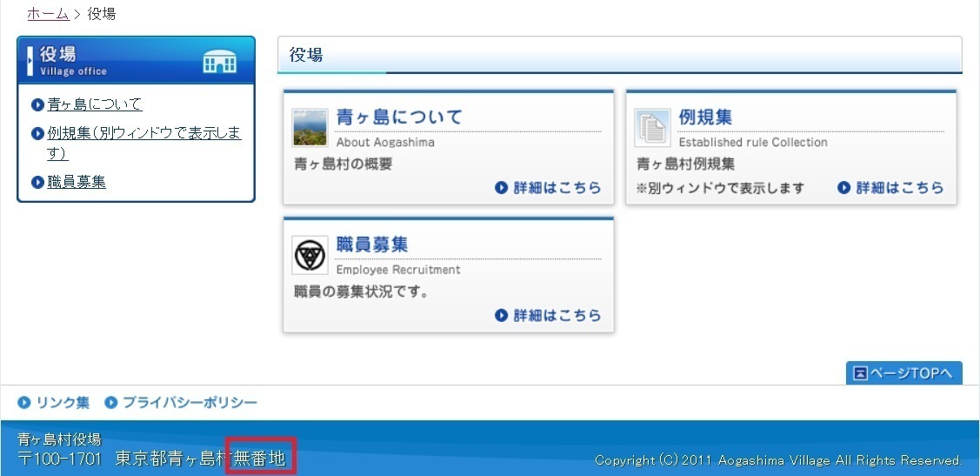980x476 pixels.
Task: Click the 〒100-1701 postal code in footer
Action: coord(59,459)
